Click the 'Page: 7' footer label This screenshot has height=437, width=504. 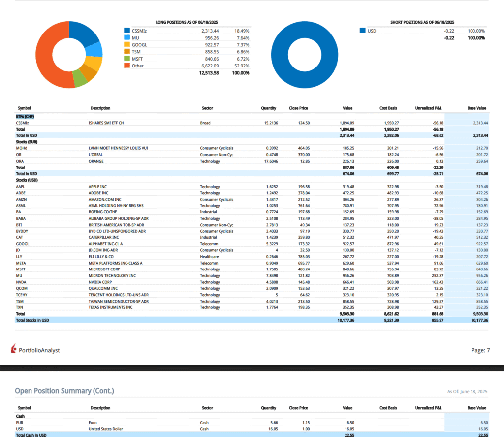480,350
